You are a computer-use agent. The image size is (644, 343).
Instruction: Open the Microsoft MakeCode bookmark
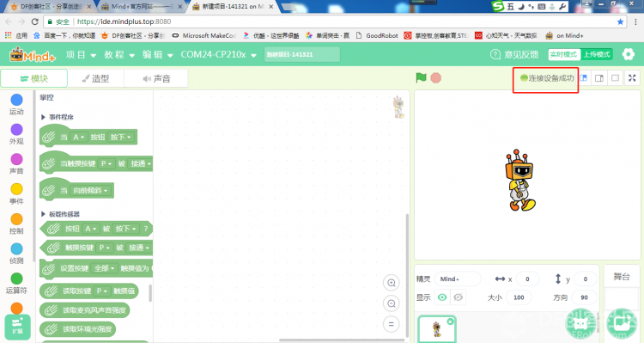tap(204, 36)
